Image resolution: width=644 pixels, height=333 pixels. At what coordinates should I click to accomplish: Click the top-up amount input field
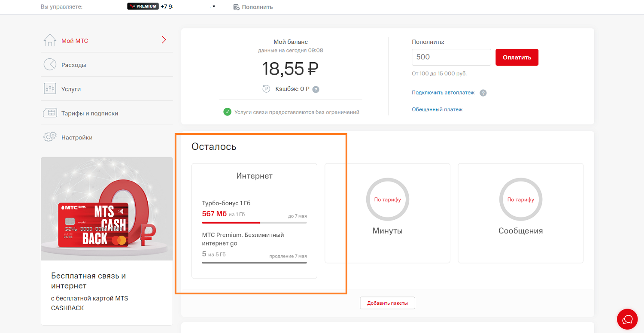click(x=451, y=57)
